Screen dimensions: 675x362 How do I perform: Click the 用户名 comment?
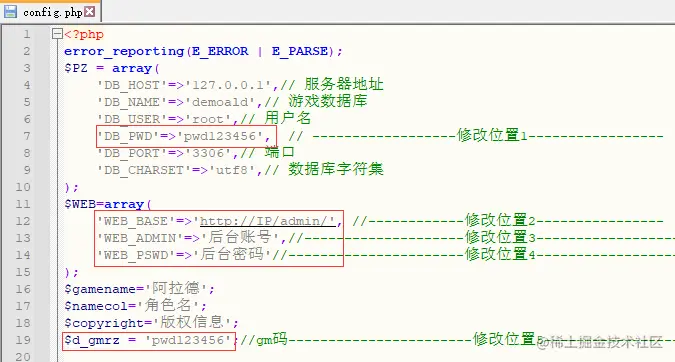(288, 118)
